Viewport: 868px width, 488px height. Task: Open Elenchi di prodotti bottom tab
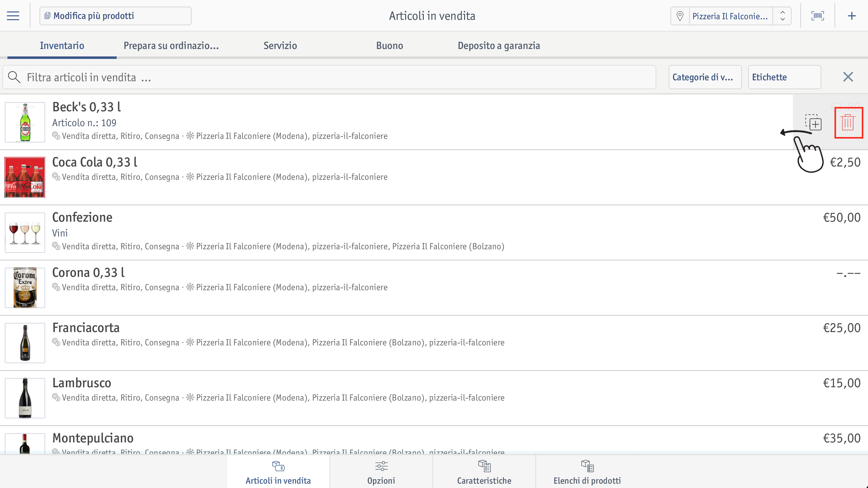pyautogui.click(x=587, y=472)
